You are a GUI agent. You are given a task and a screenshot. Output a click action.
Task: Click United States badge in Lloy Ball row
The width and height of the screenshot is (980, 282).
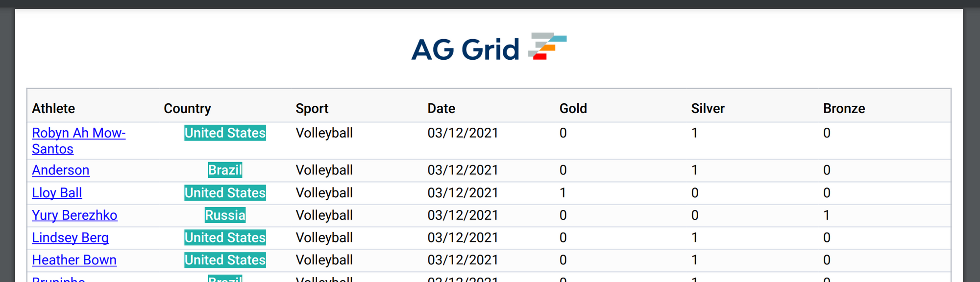coord(225,193)
